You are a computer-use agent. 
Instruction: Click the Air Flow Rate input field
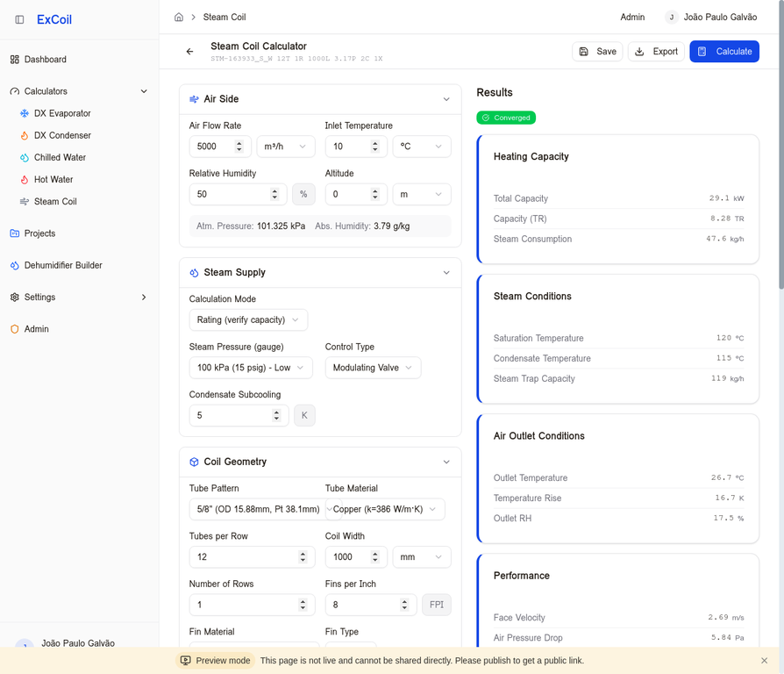(x=211, y=147)
